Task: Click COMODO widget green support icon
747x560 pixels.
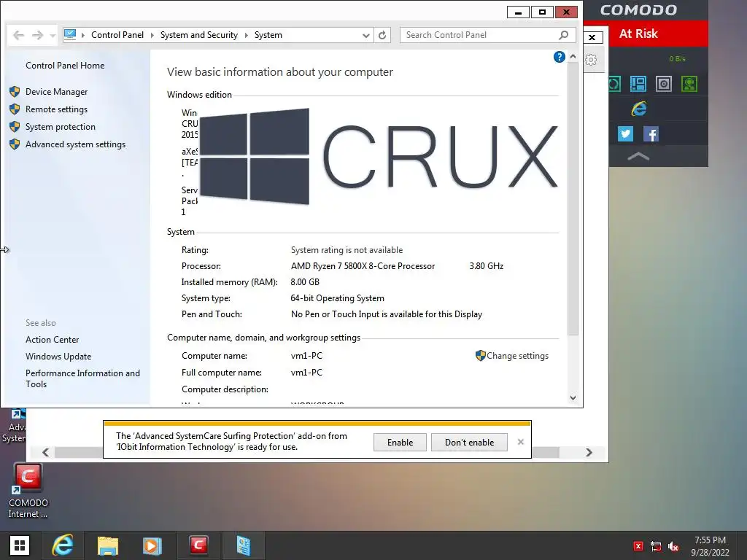Action: click(689, 85)
